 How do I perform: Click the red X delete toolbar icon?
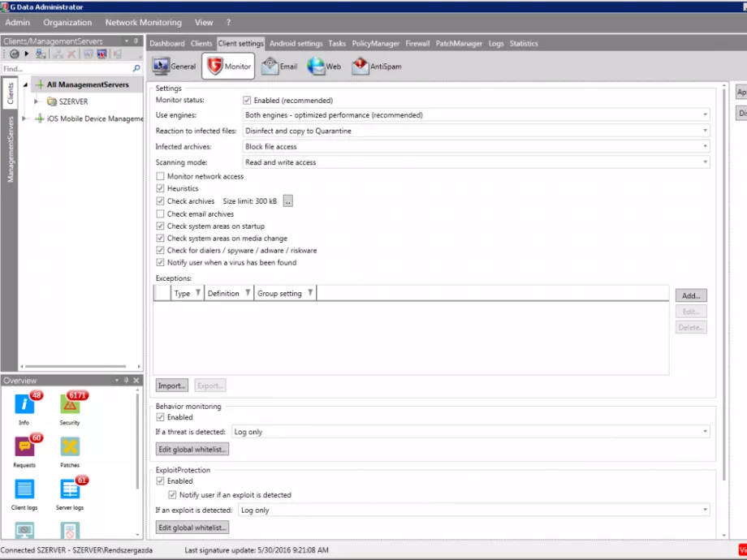pos(71,54)
